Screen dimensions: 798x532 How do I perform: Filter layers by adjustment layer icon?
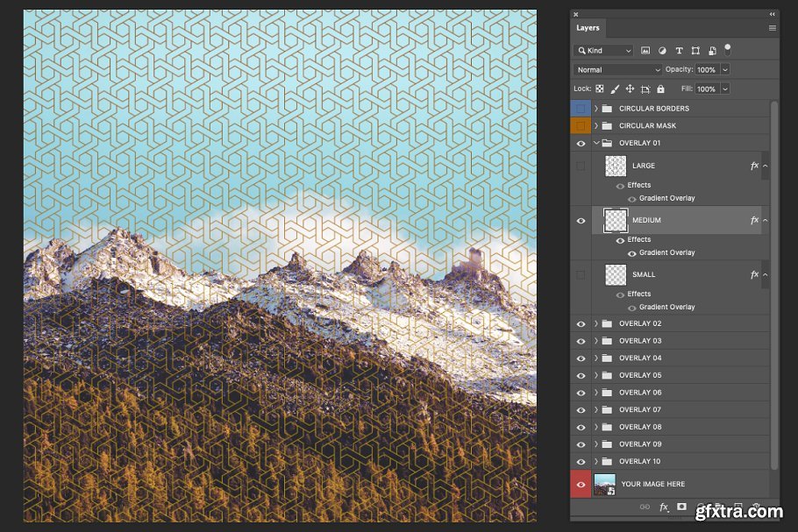tap(662, 51)
